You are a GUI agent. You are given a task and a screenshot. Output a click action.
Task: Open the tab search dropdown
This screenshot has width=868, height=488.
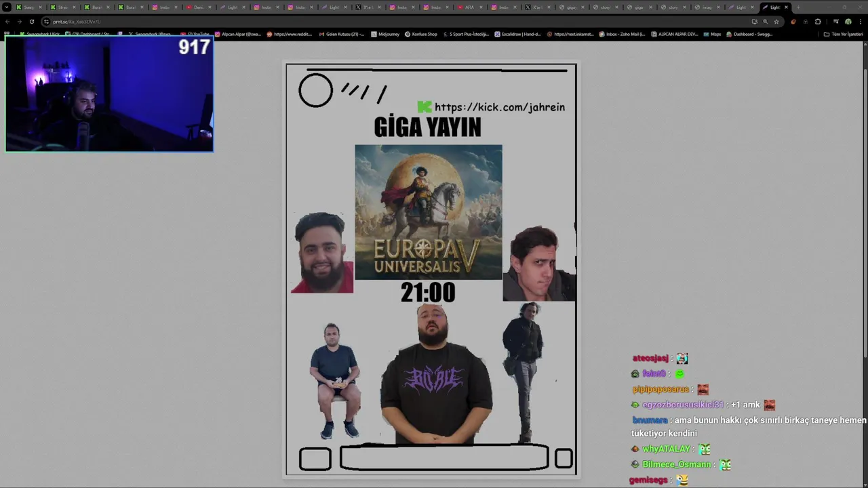7,7
